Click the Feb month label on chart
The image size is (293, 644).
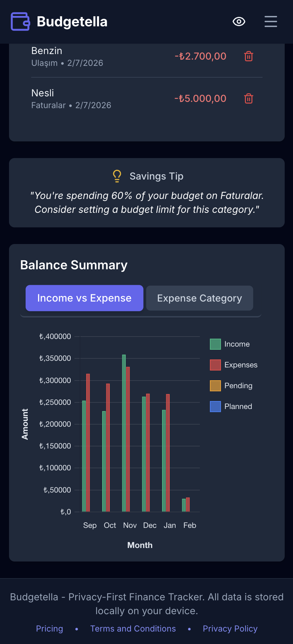189,525
